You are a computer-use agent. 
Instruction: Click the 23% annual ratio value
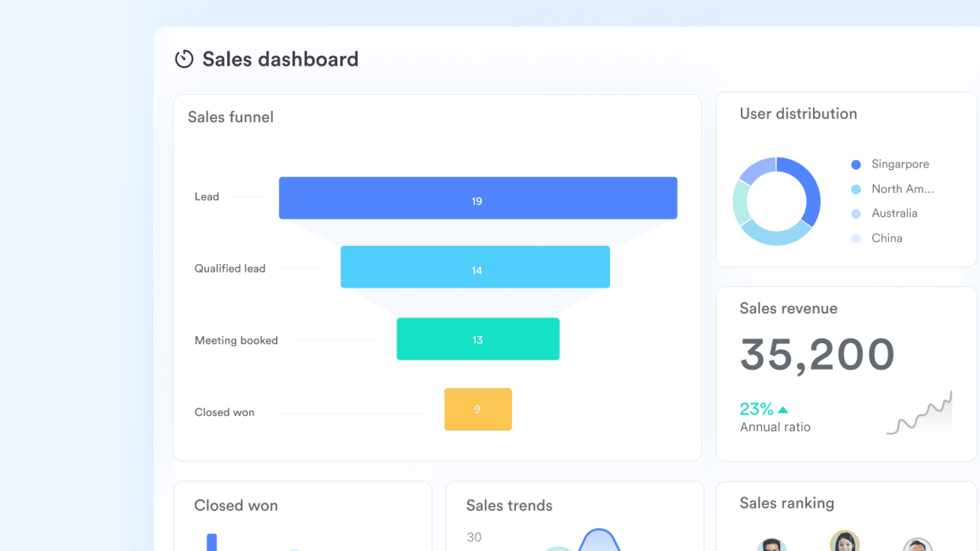(756, 409)
